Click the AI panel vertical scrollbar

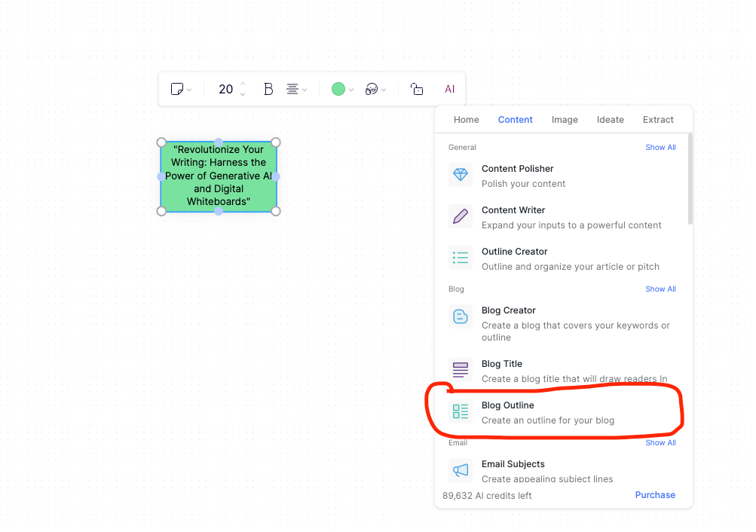(690, 179)
